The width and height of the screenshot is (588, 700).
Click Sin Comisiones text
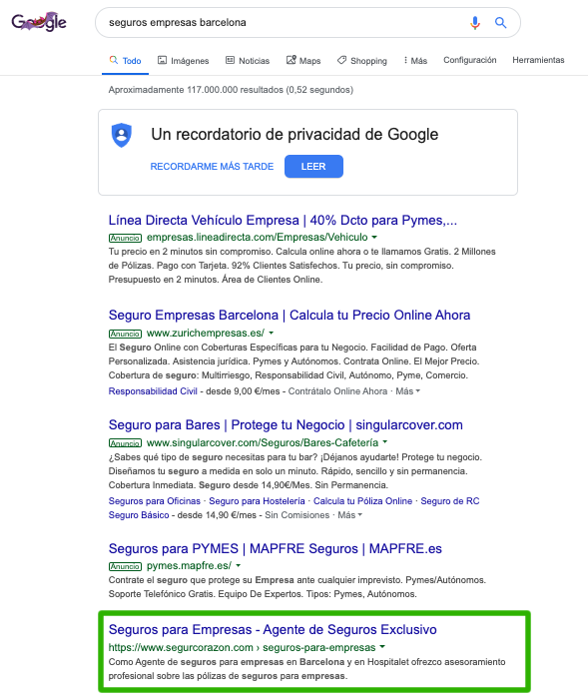click(x=296, y=514)
